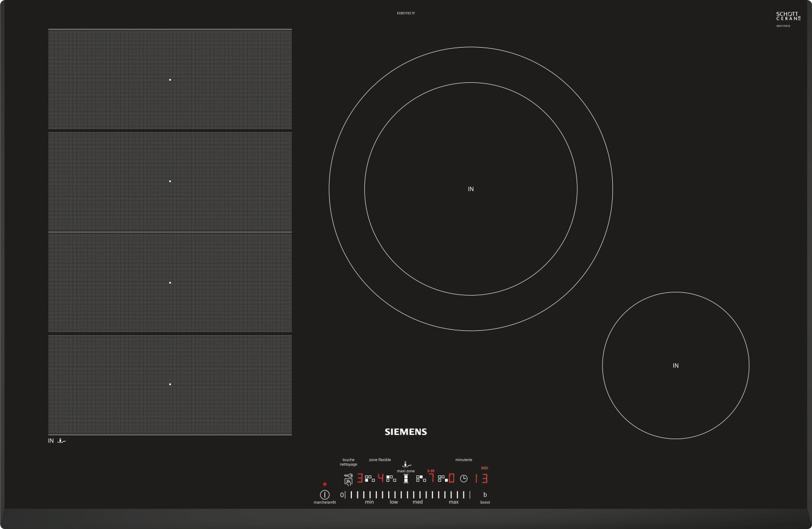Tap the touche nettoyage lock icon
Screen dimensions: 812x529
click(348, 479)
